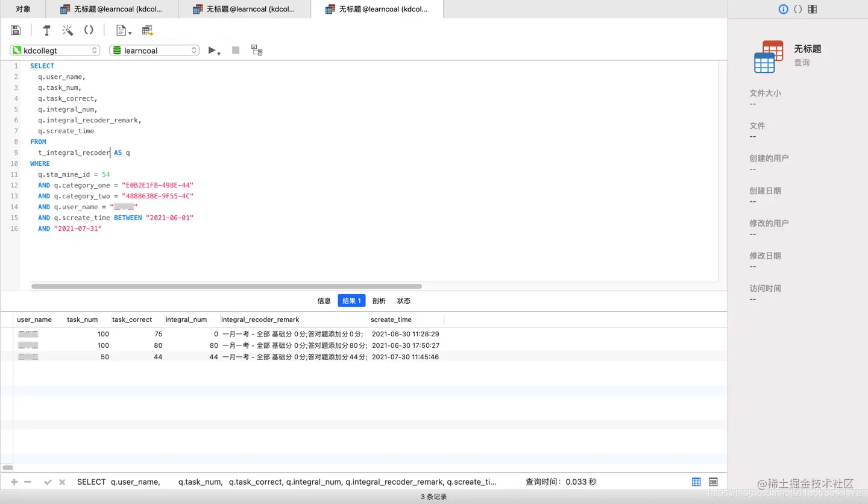The width and height of the screenshot is (868, 504).
Task: Save the query with the floppy disk icon
Action: point(16,30)
